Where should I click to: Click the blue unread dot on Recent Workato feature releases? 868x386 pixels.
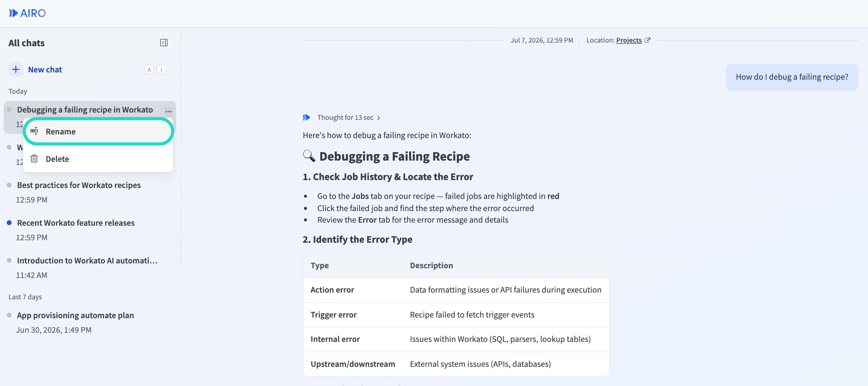[x=9, y=222]
